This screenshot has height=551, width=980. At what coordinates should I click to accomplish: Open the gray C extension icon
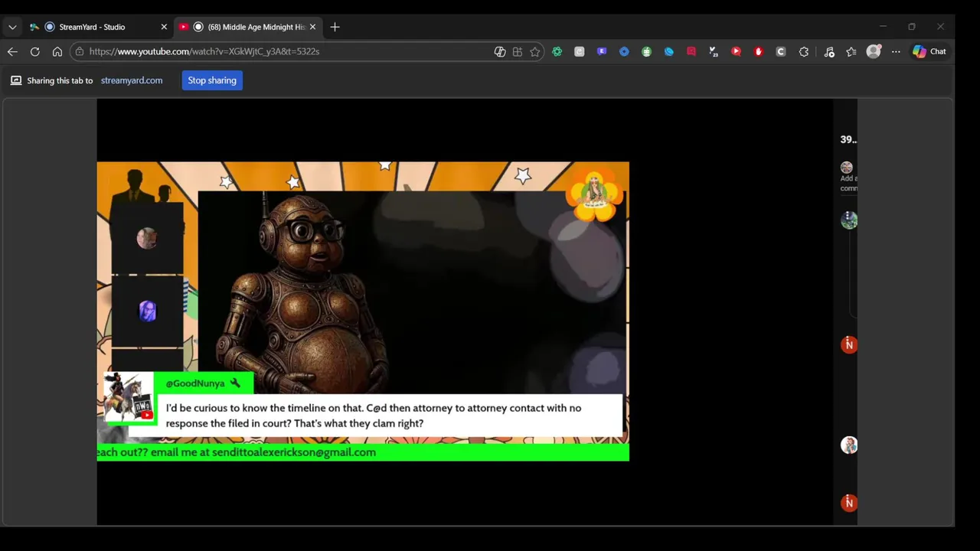[x=781, y=51]
